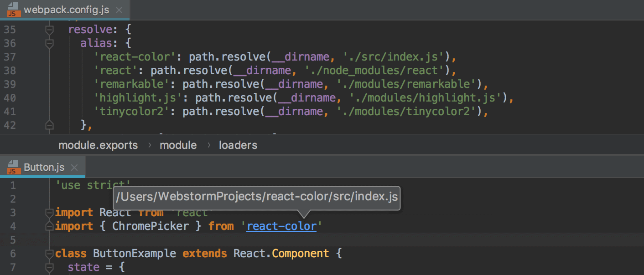This screenshot has height=275, width=644.
Task: Click the fold end marker at line 42
Action: coord(49,125)
